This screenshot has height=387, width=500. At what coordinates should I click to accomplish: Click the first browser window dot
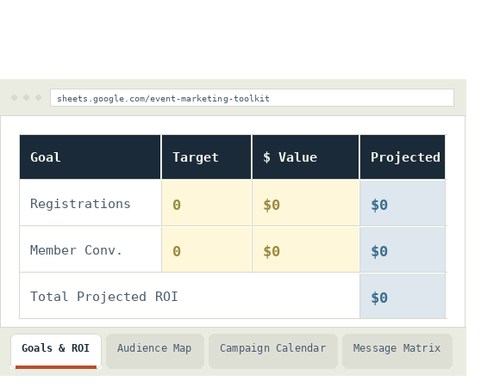14,98
